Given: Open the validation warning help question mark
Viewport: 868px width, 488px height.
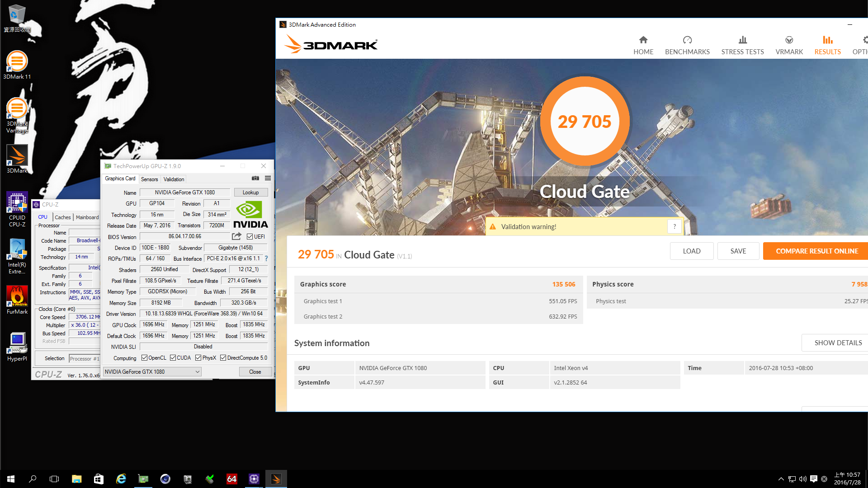Looking at the screenshot, I should 675,227.
